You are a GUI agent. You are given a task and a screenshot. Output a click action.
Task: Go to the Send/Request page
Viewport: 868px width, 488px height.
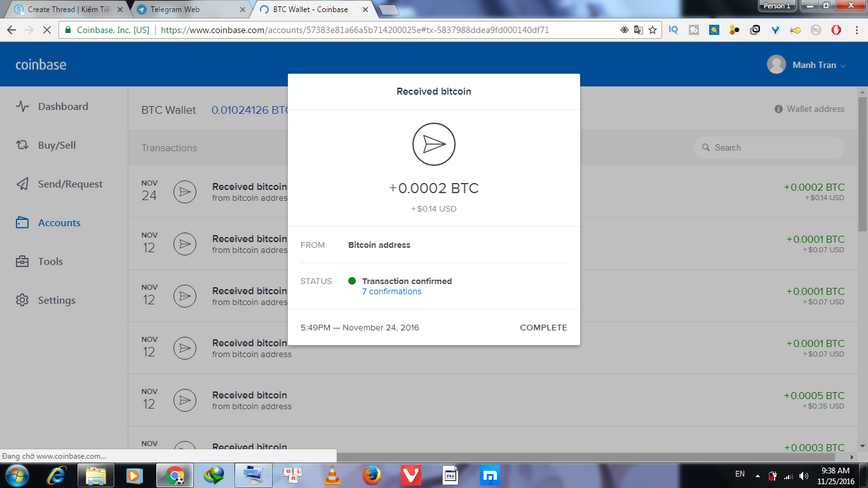70,184
